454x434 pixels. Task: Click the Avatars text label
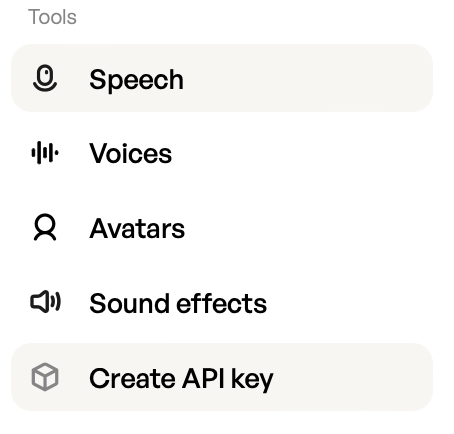[x=137, y=228]
